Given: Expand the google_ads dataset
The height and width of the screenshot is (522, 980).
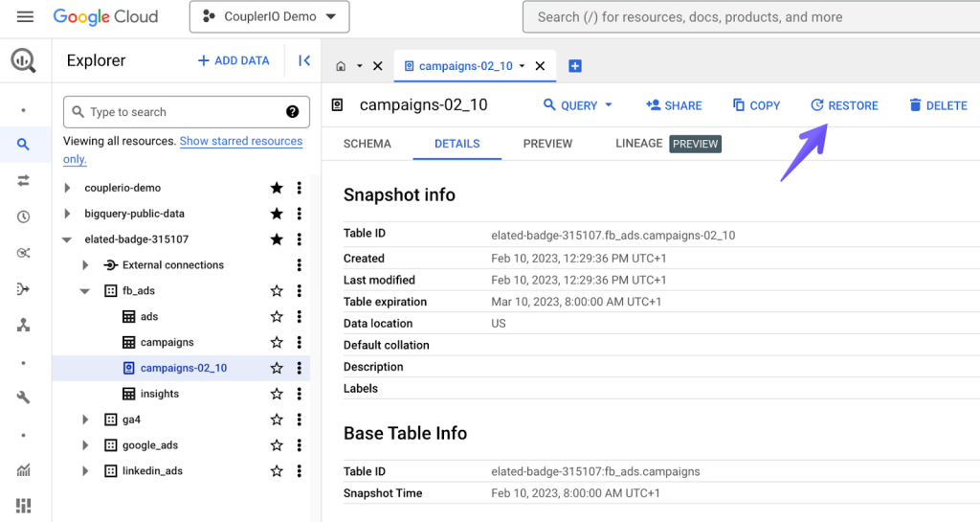Looking at the screenshot, I should pyautogui.click(x=85, y=445).
